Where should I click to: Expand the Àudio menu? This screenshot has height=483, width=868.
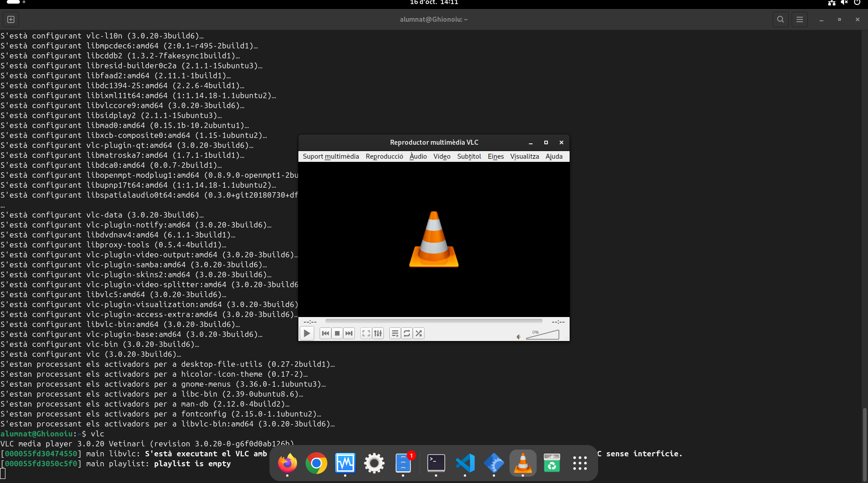point(418,156)
